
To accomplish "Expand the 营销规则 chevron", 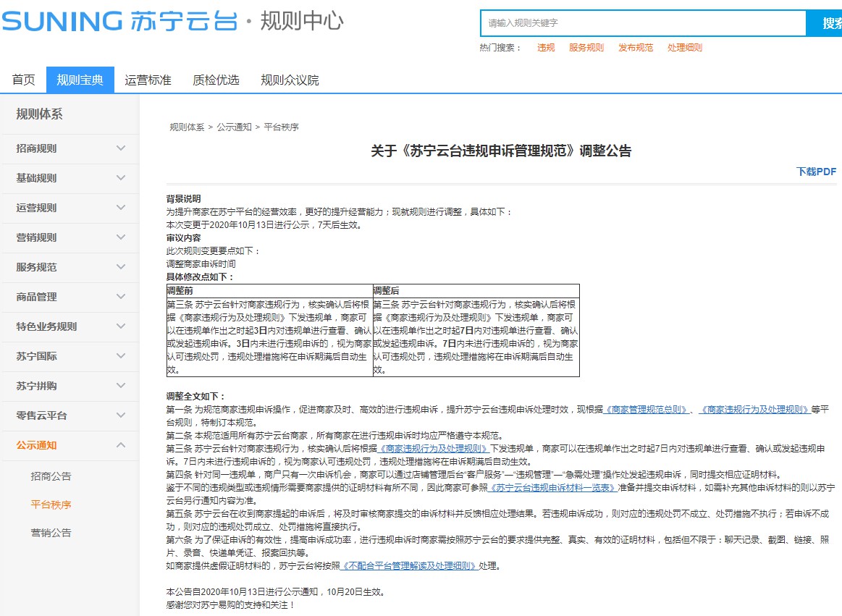I will tap(121, 237).
